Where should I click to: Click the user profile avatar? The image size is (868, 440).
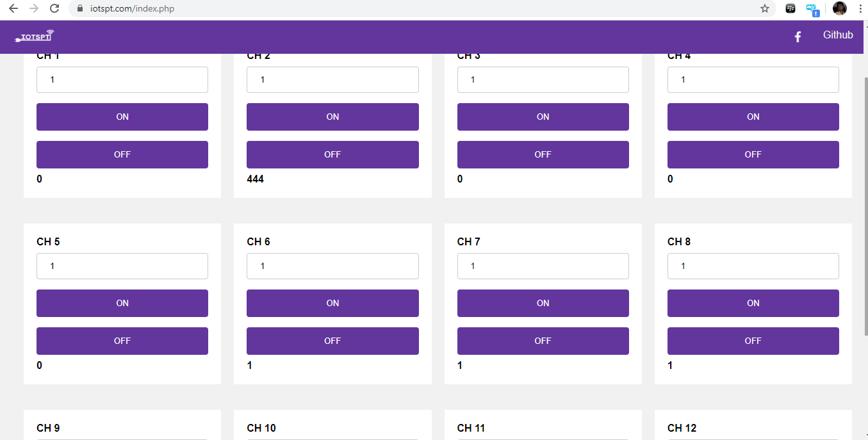pos(839,8)
